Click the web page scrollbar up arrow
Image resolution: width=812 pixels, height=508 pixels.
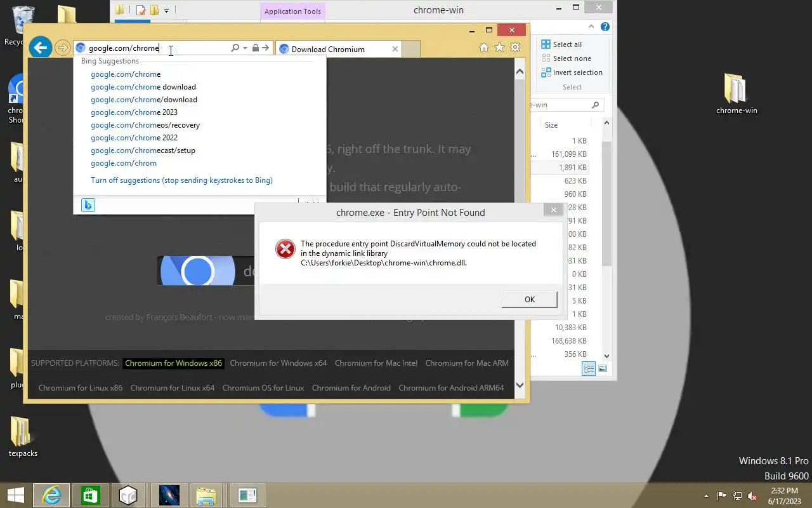520,71
